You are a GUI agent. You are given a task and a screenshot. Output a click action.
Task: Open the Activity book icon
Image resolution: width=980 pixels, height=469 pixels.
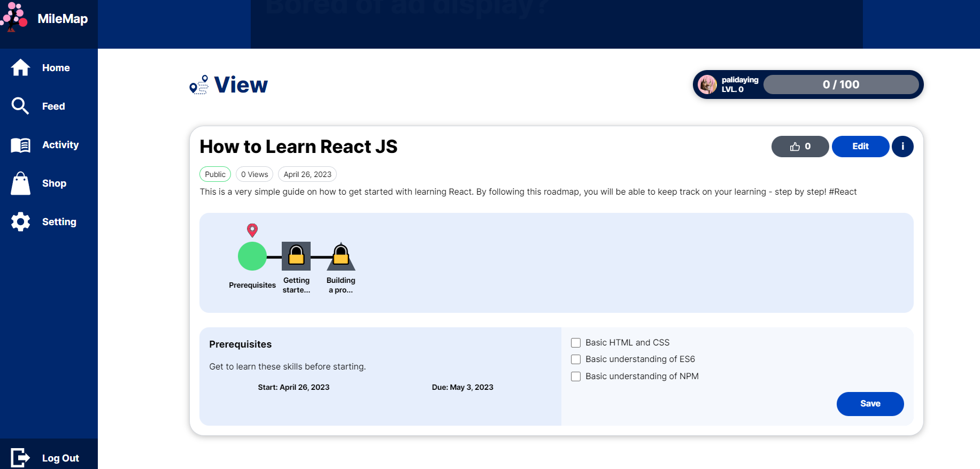[21, 145]
